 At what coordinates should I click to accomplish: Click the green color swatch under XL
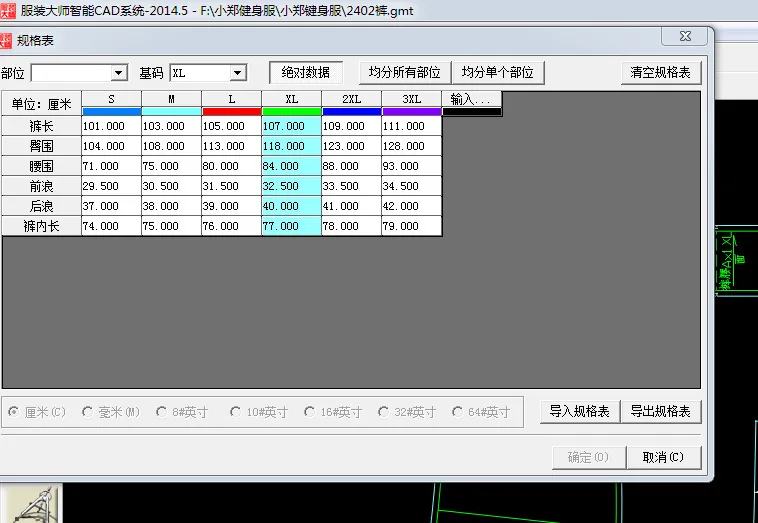coord(292,112)
